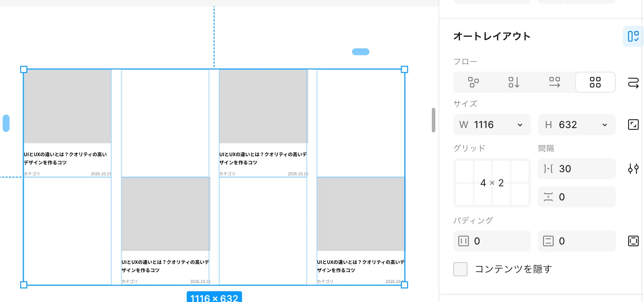This screenshot has height=302, width=644.
Task: Click the title text of the fourth-column card
Action: 361,266
